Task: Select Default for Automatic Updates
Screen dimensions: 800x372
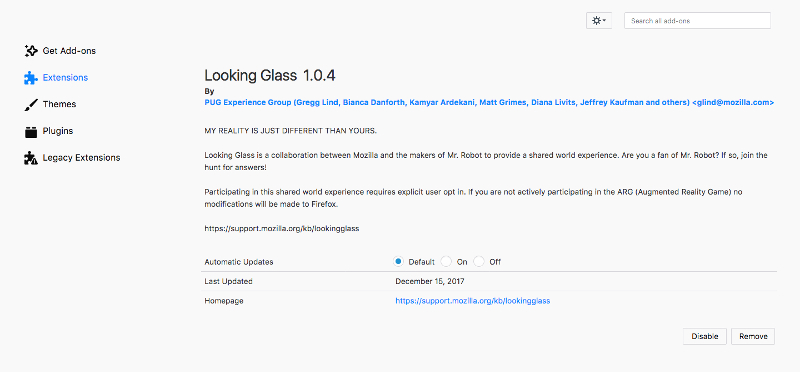Action: tap(399, 262)
